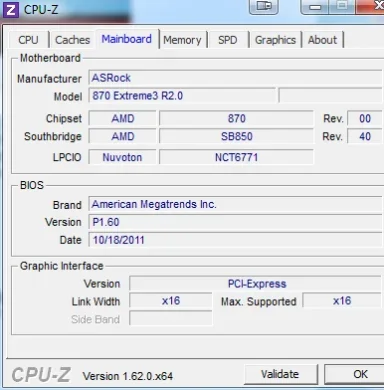Click the Southbridge vendor field AMD
This screenshot has width=384, height=390.
point(122,136)
